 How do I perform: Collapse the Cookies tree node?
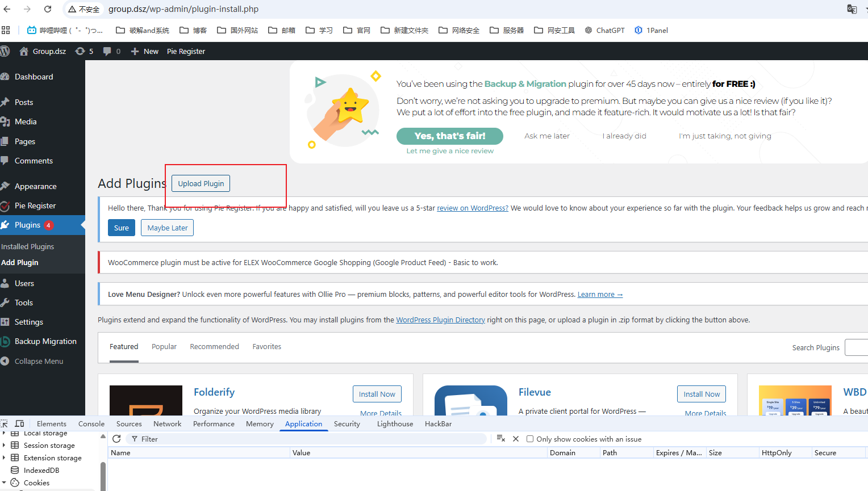pyautogui.click(x=4, y=483)
